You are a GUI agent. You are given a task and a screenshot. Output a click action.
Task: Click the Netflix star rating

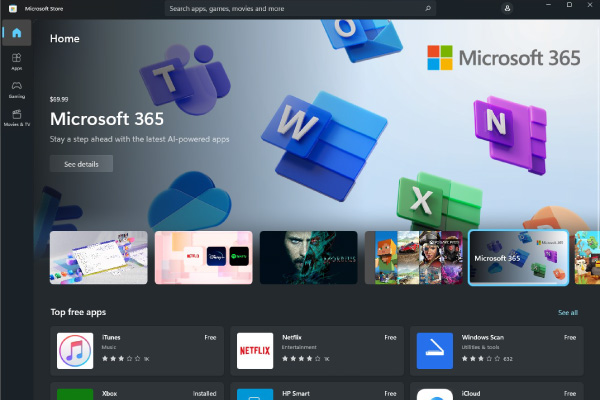(x=301, y=359)
